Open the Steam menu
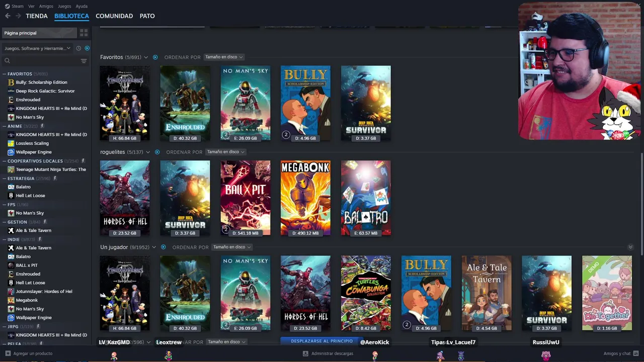 pos(18,6)
